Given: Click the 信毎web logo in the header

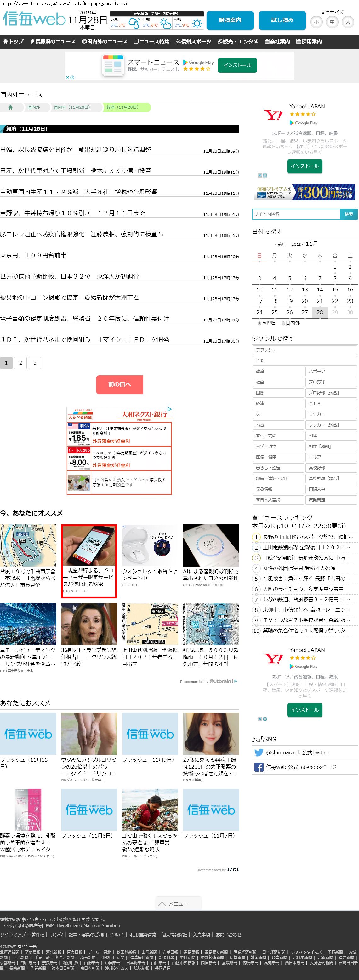Looking at the screenshot, I should [x=34, y=19].
